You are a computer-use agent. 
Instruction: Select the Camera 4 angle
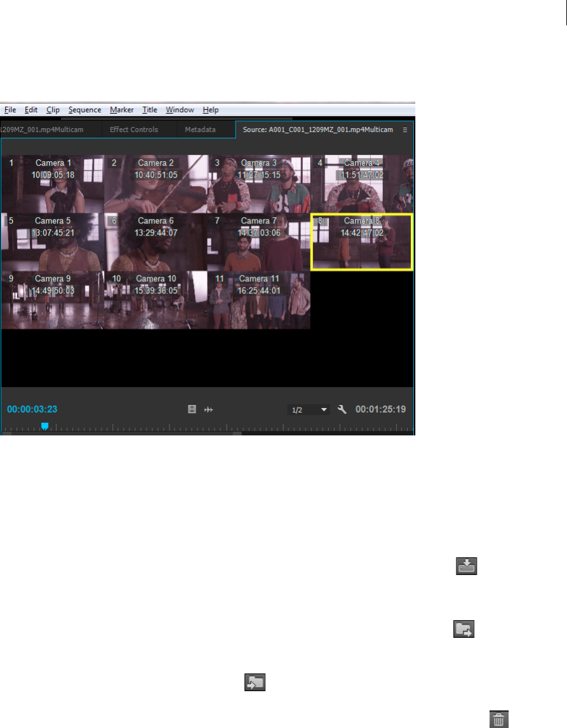[362, 184]
